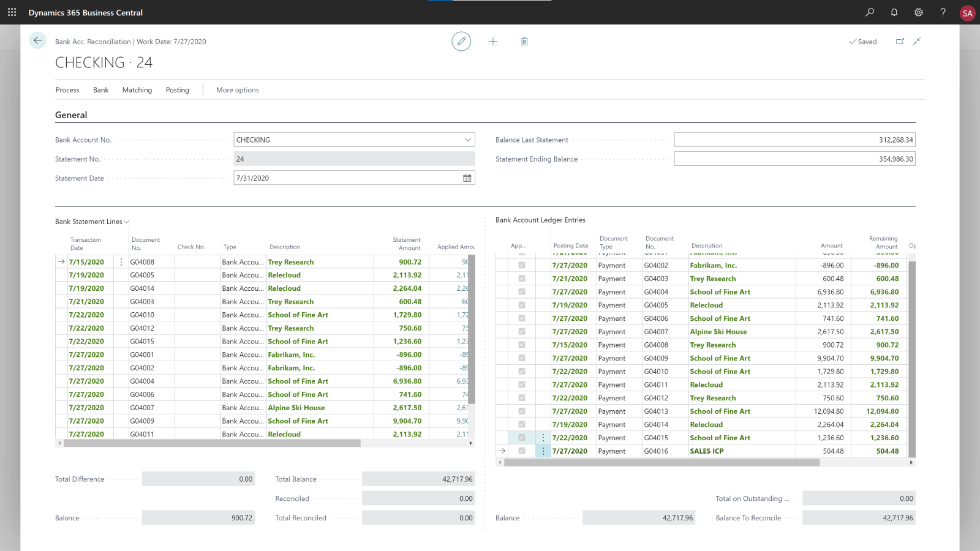This screenshot has height=551, width=980.
Task: Click the General section heading
Action: pos(71,115)
